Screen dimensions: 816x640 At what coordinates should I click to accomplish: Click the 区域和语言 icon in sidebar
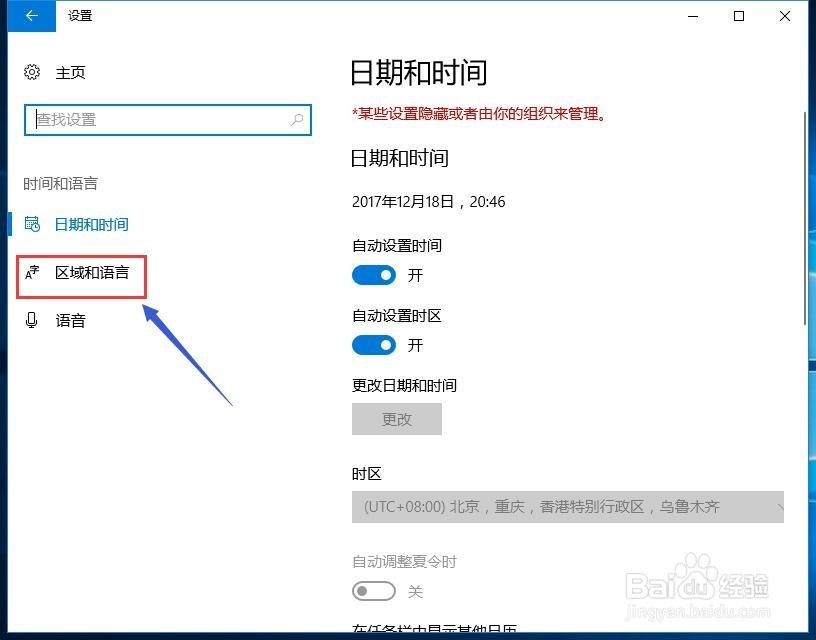31,272
